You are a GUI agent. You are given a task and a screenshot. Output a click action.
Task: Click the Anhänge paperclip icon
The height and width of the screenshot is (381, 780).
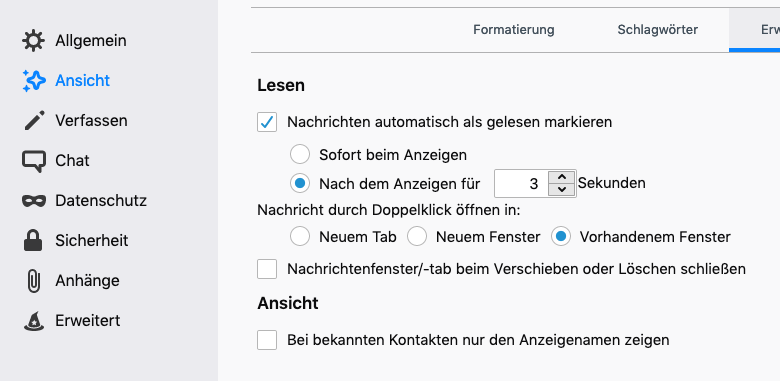click(33, 281)
